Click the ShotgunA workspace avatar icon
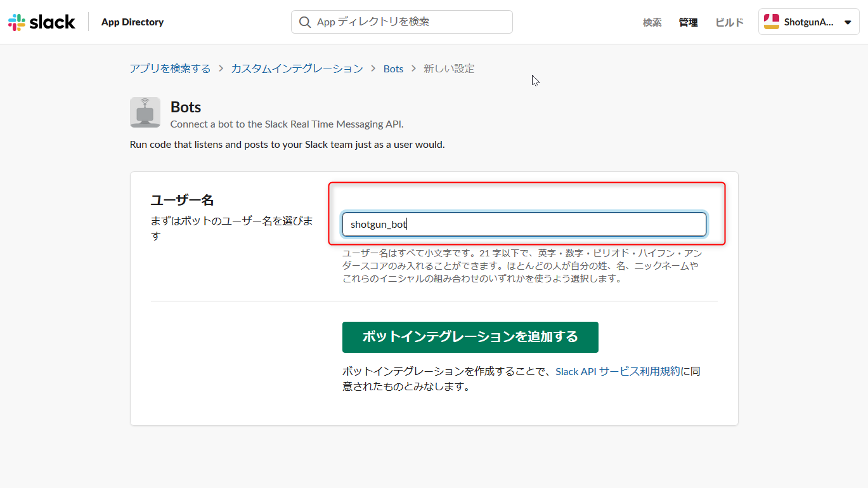868x488 pixels. point(772,22)
